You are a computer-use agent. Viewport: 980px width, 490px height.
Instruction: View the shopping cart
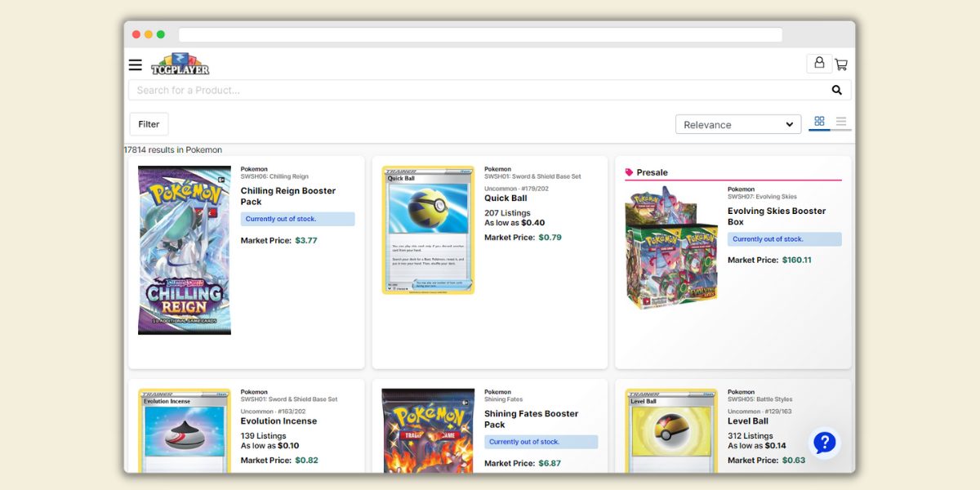point(841,64)
